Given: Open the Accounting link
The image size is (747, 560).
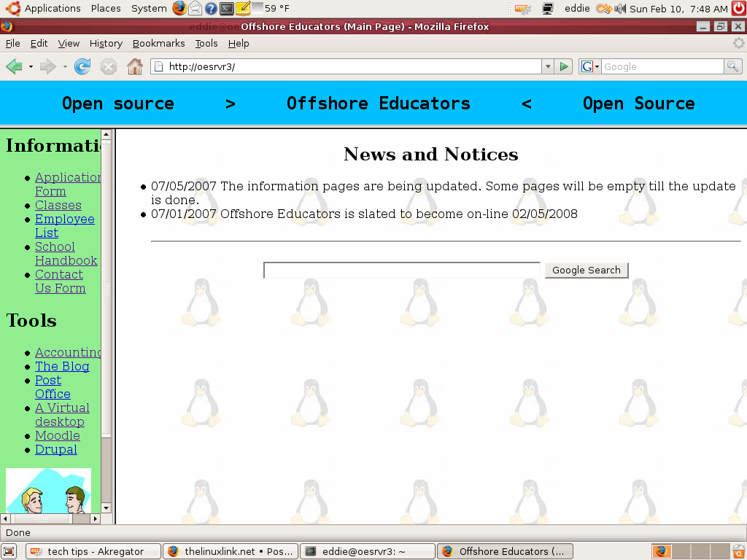Looking at the screenshot, I should [68, 352].
